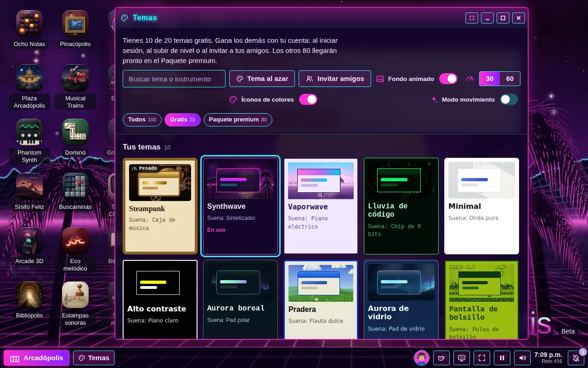Turn off the Fondo animado switch

click(x=448, y=79)
